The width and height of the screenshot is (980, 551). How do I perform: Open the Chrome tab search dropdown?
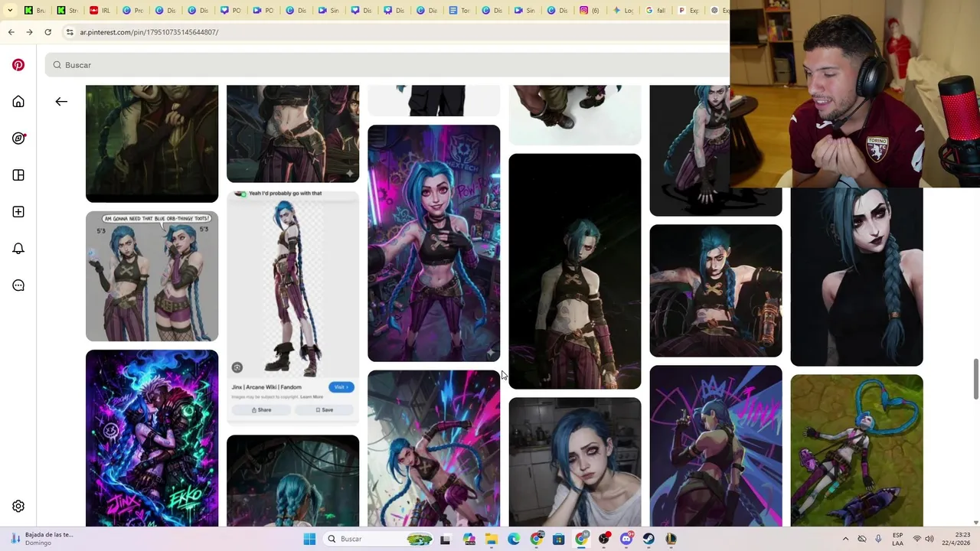point(8,10)
